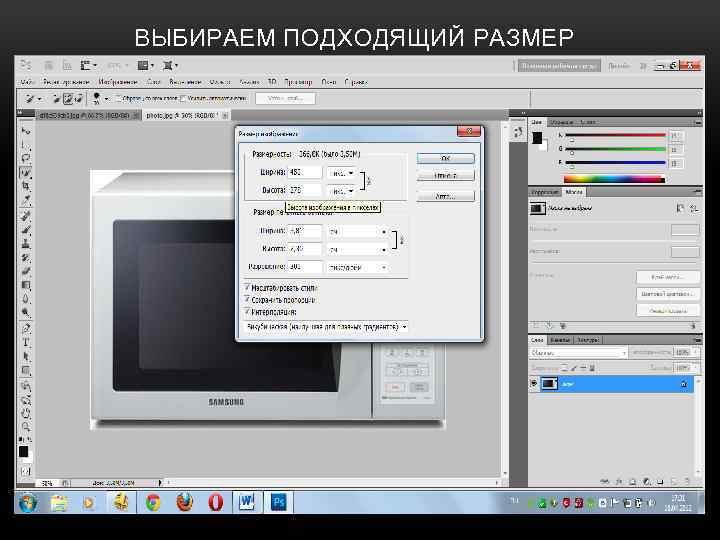Select the Move tool in the toolbox

pyautogui.click(x=26, y=131)
